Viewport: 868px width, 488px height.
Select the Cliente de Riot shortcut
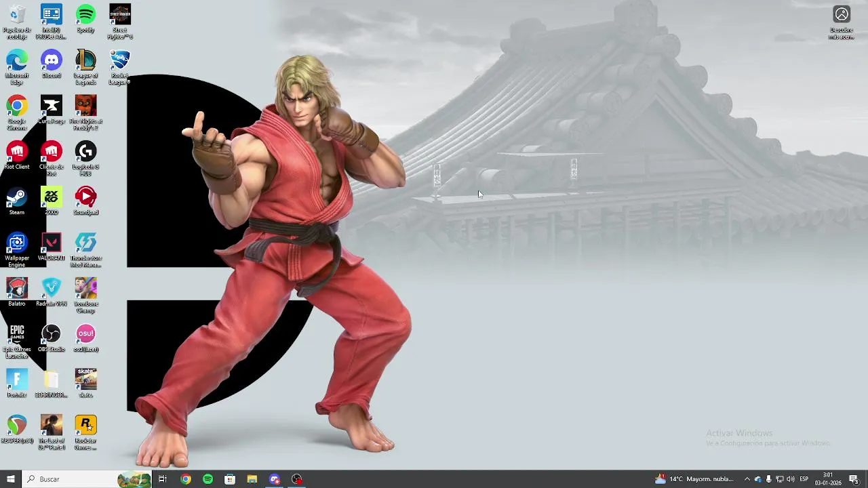pyautogui.click(x=52, y=159)
